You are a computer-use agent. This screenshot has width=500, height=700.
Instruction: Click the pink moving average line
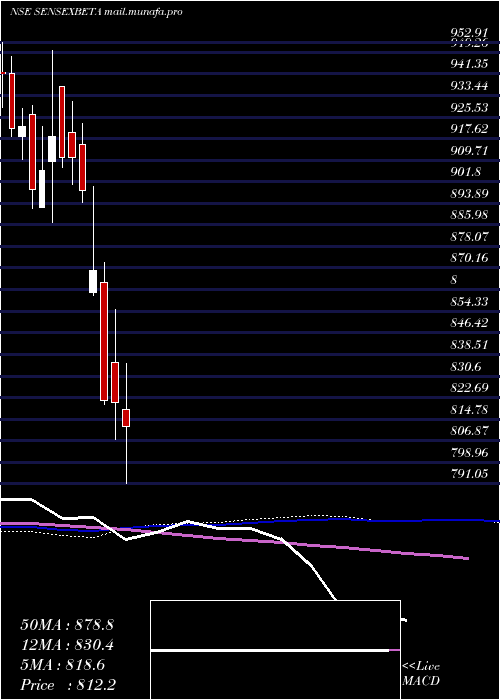234,539
